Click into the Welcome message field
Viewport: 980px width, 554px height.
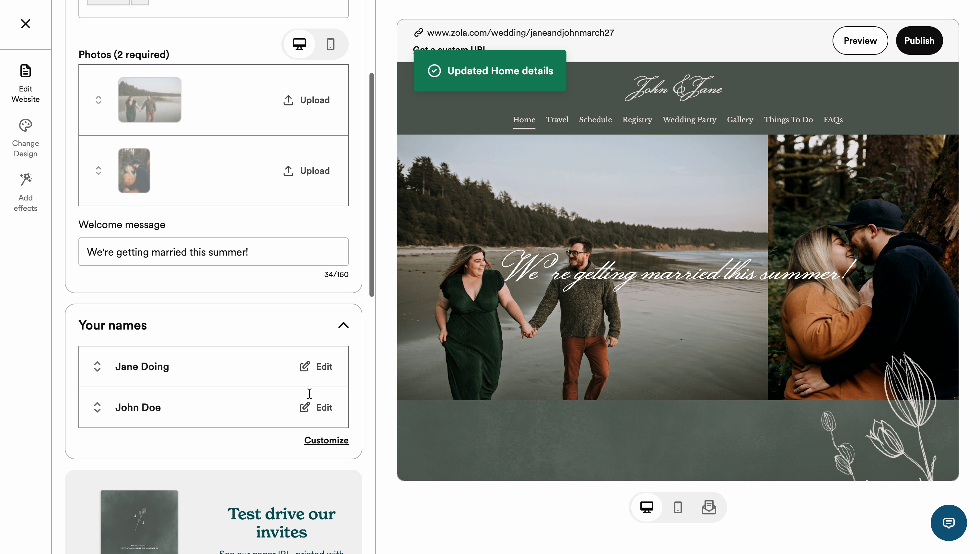click(213, 252)
